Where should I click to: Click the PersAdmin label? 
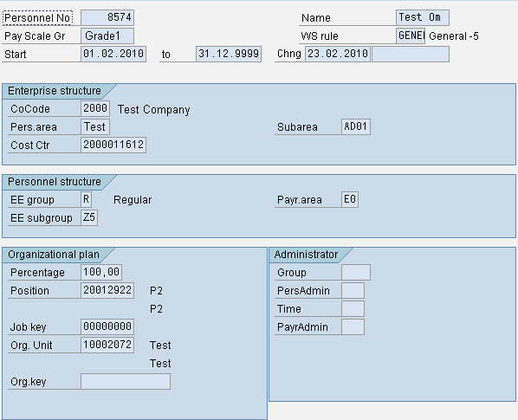(x=303, y=291)
